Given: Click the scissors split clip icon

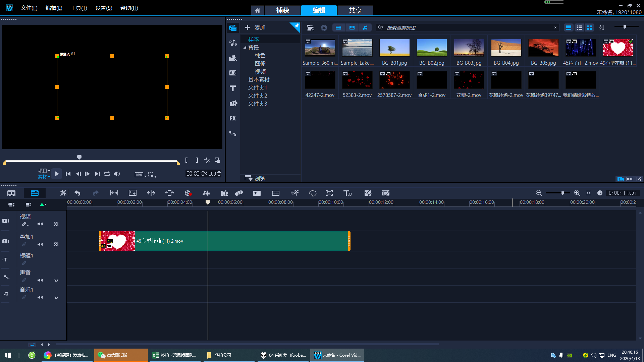Looking at the screenshot, I should (x=207, y=161).
